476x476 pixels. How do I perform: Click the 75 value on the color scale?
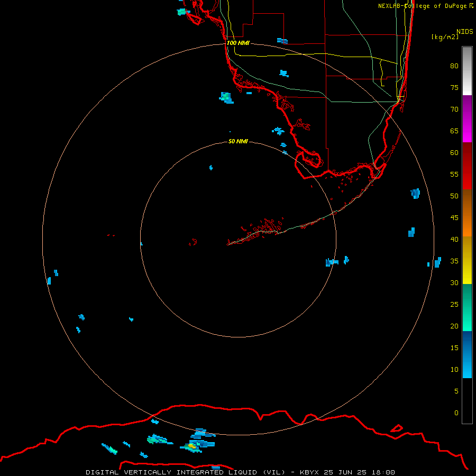(x=454, y=88)
